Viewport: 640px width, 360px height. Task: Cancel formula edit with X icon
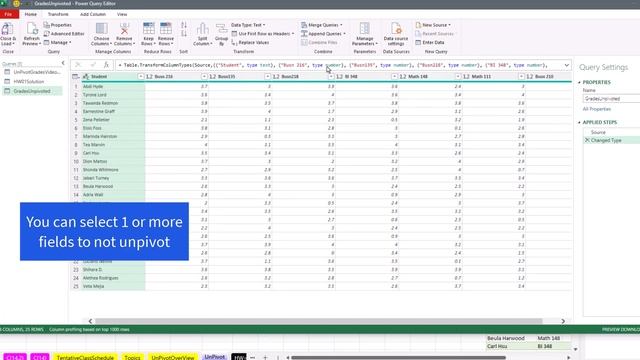click(x=78, y=65)
